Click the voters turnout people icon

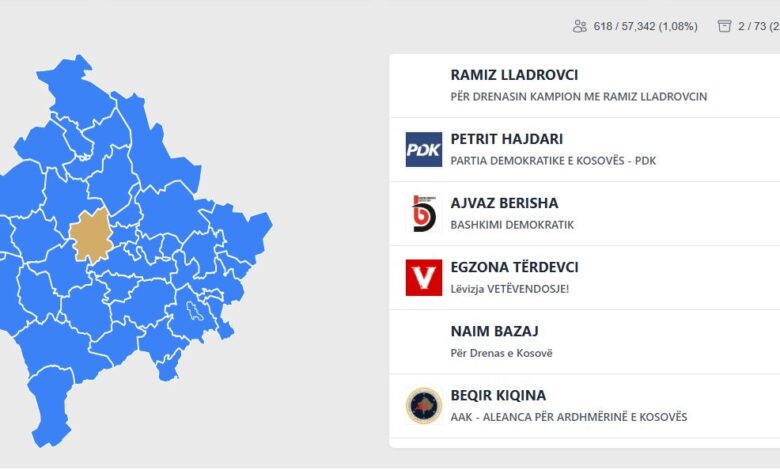pos(580,26)
